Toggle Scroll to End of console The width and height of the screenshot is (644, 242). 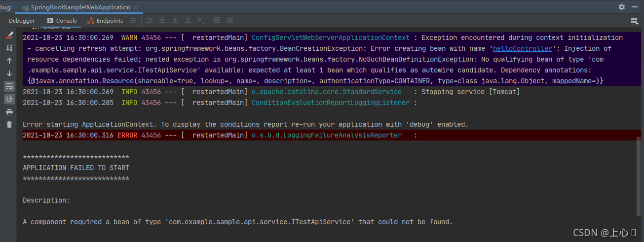(x=9, y=99)
